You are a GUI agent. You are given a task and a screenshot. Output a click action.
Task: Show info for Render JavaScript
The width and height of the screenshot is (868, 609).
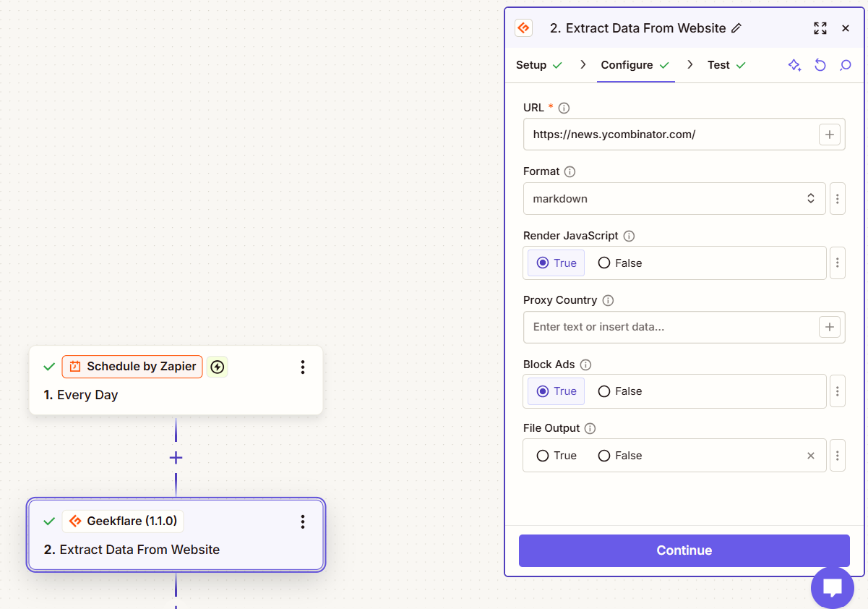[x=629, y=236]
